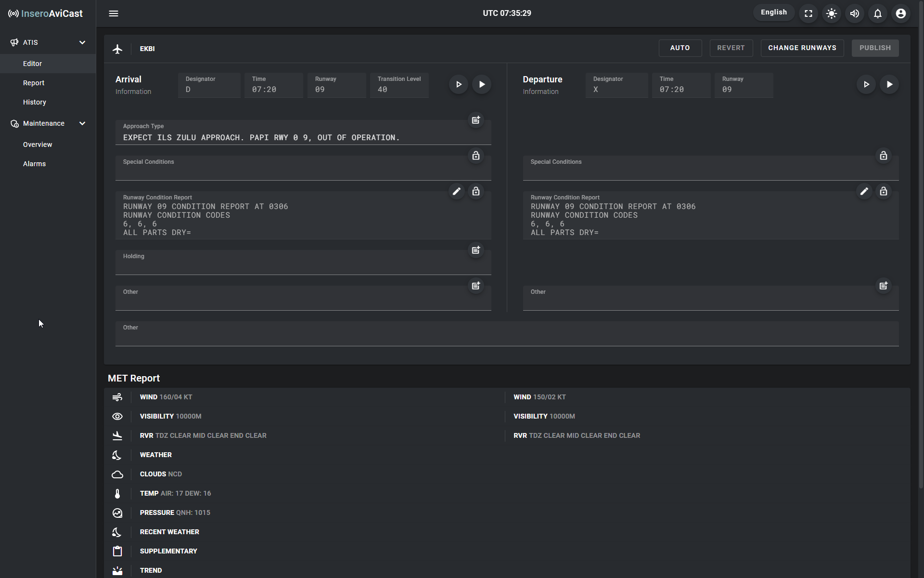Open the hamburger menu in top bar

click(x=114, y=13)
